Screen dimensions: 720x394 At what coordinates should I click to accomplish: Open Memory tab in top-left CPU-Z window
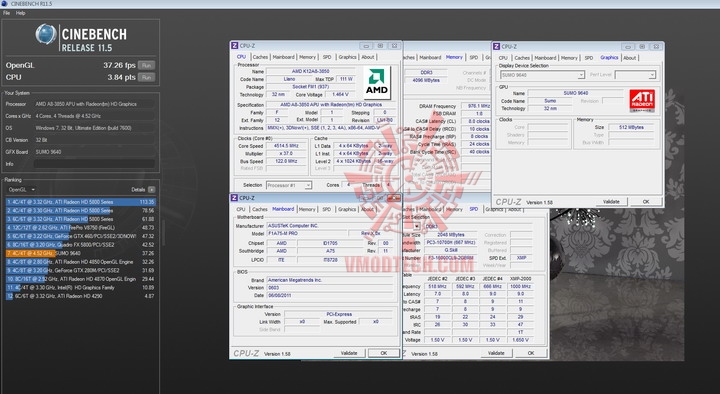coord(307,57)
